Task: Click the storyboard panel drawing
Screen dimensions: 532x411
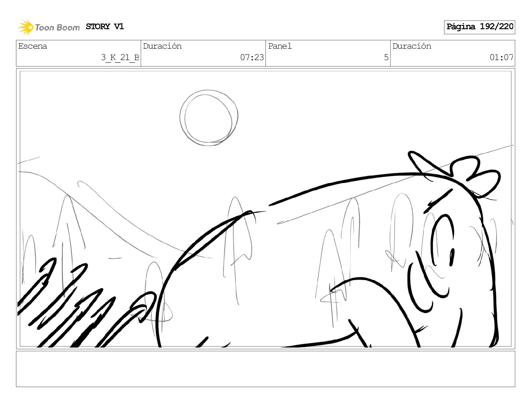Action: pyautogui.click(x=266, y=209)
